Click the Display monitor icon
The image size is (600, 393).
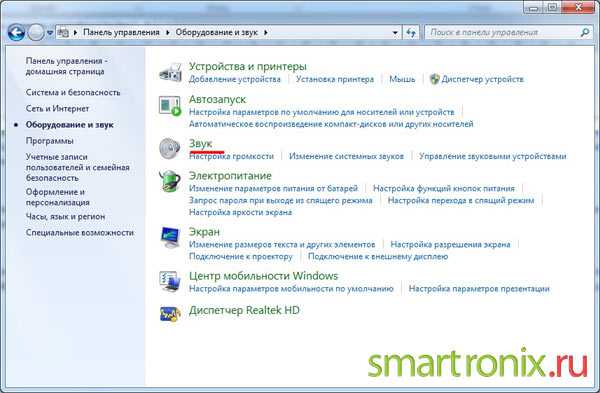170,237
